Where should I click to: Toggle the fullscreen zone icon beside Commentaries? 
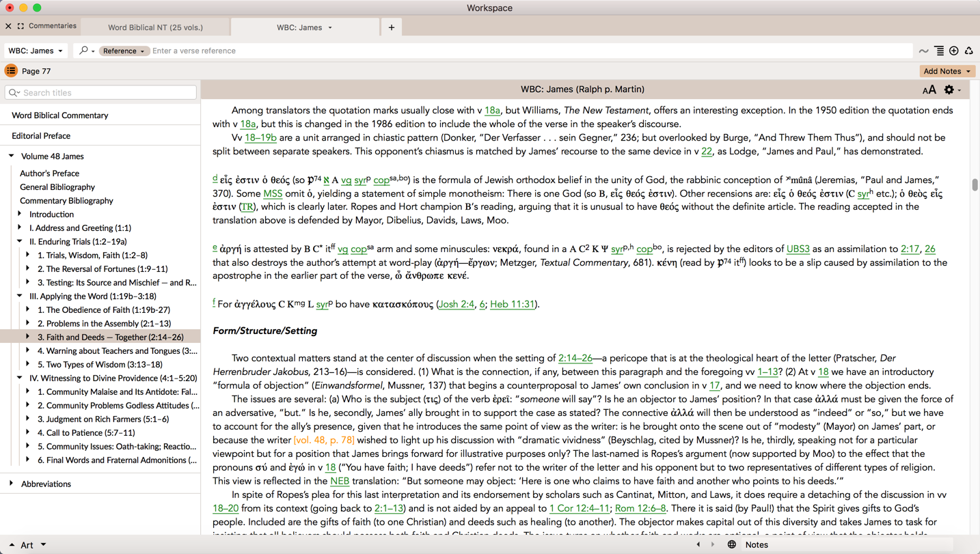[x=21, y=26]
